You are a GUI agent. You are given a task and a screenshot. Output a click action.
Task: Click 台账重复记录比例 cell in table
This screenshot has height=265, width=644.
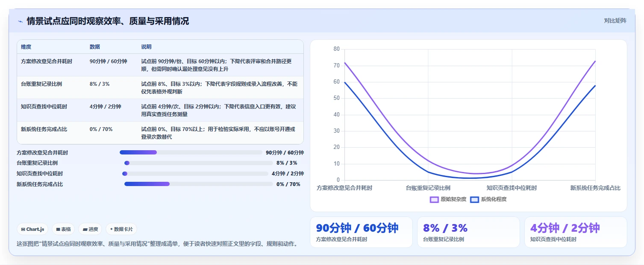(x=41, y=84)
